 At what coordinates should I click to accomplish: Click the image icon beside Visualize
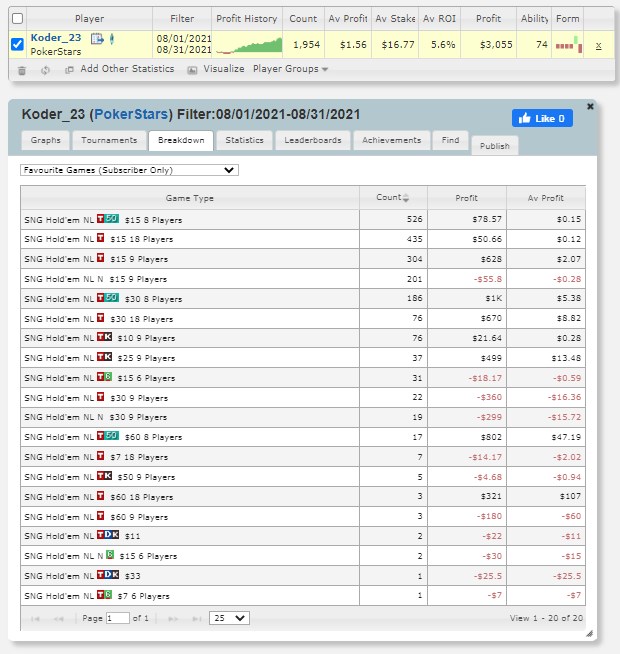click(x=192, y=70)
